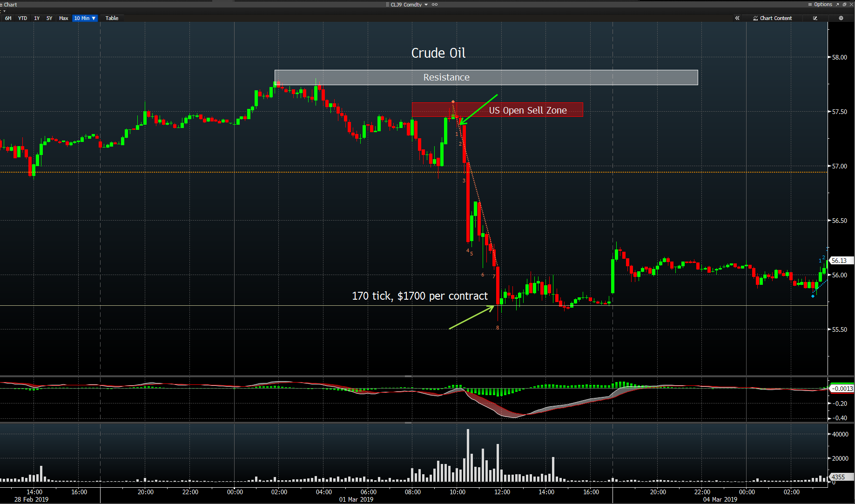Click the drag grip beside CLJ9 Comdty
Image resolution: width=855 pixels, height=504 pixels.
tap(387, 5)
